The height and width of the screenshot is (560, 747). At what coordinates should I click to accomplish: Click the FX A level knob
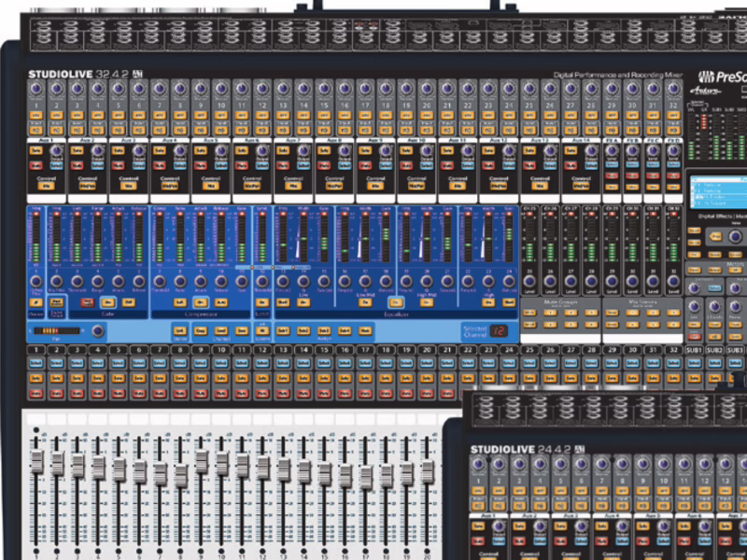pyautogui.click(x=612, y=151)
